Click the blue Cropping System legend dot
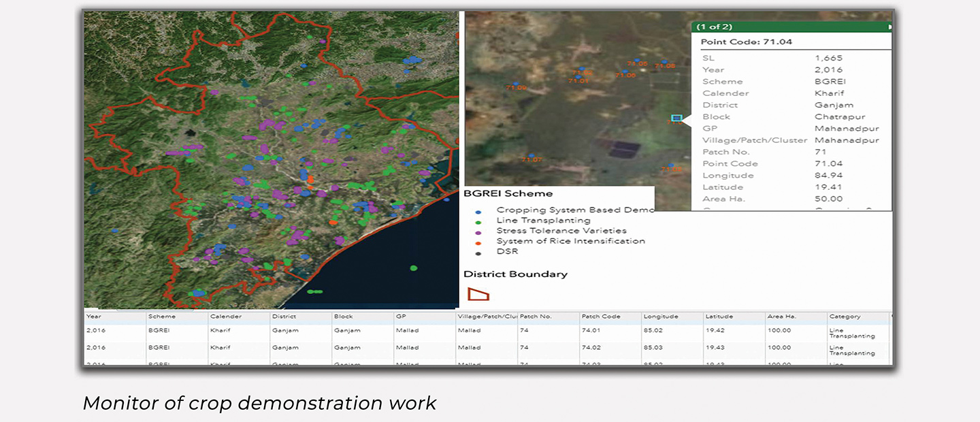980x422 pixels. tap(478, 212)
